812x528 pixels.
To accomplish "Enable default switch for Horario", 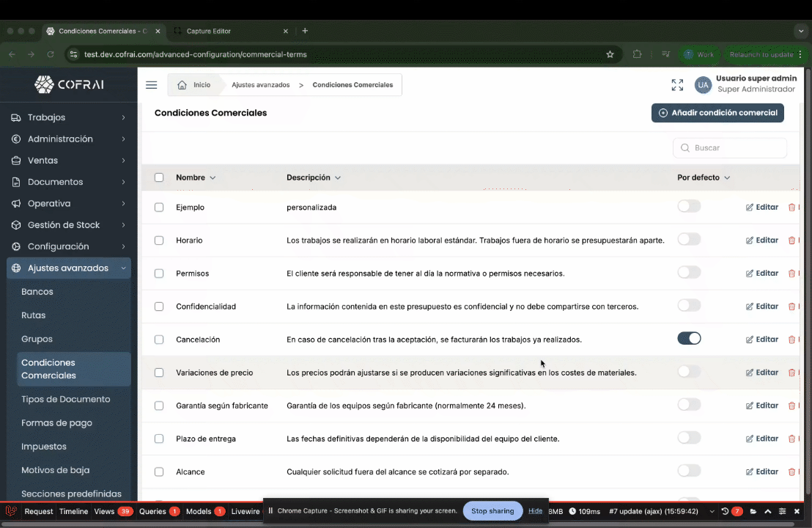I will click(689, 239).
